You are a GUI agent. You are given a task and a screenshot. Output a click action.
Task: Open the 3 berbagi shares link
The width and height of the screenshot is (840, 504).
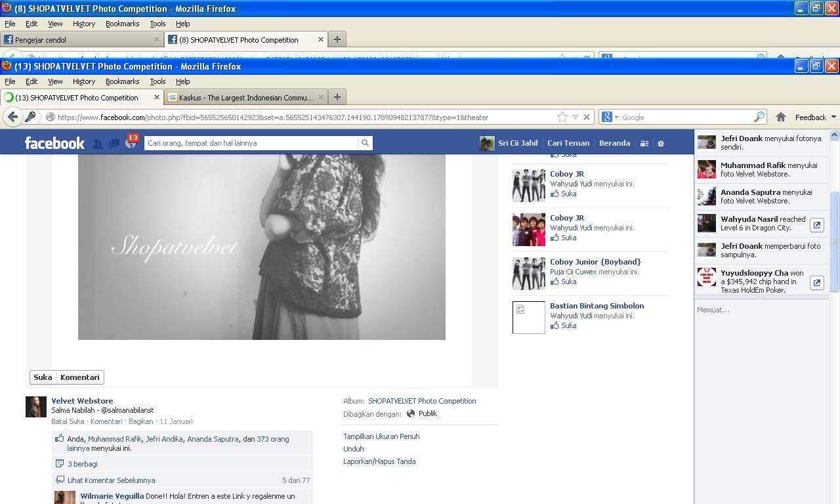[x=83, y=464]
